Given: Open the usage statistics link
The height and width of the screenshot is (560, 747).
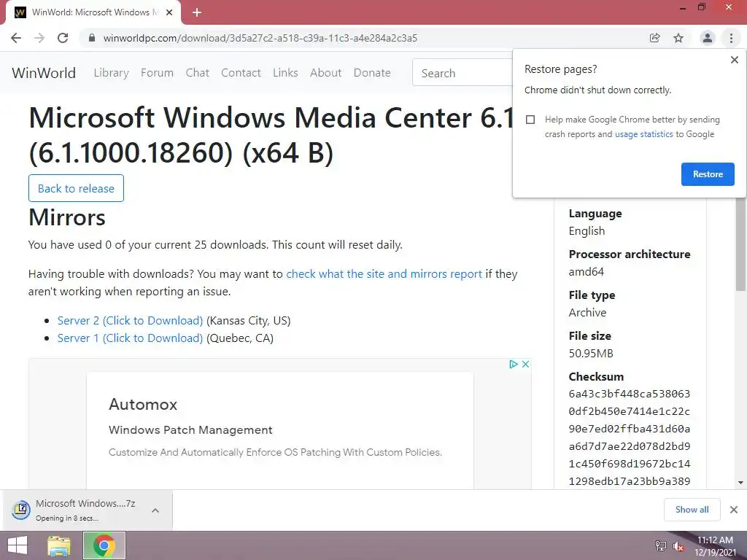Looking at the screenshot, I should pyautogui.click(x=643, y=134).
